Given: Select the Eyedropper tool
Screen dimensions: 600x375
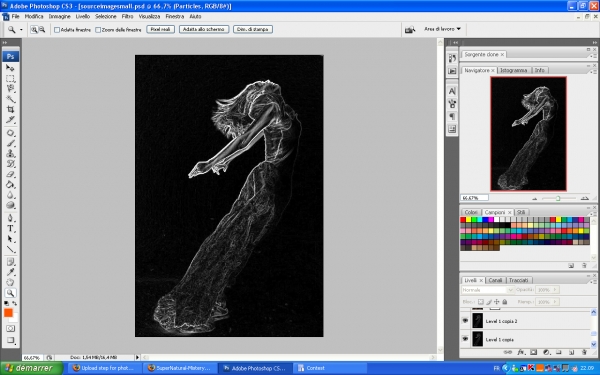Looking at the screenshot, I should 10,272.
